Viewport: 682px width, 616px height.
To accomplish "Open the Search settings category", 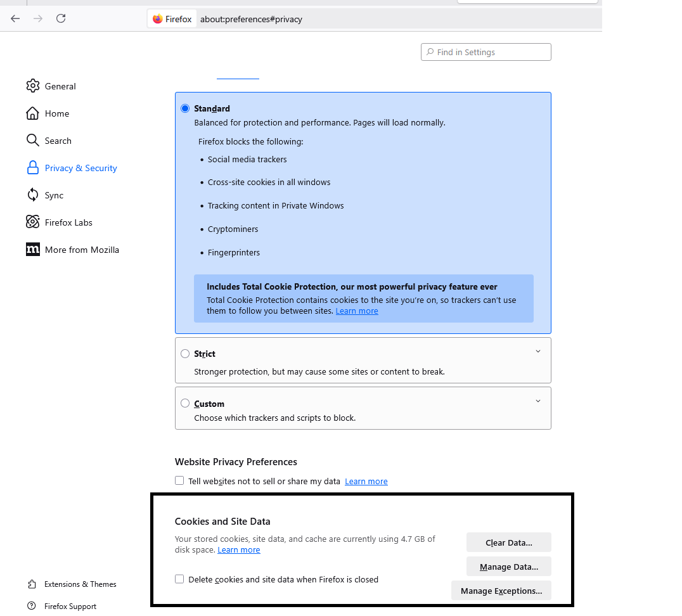I will tap(58, 141).
